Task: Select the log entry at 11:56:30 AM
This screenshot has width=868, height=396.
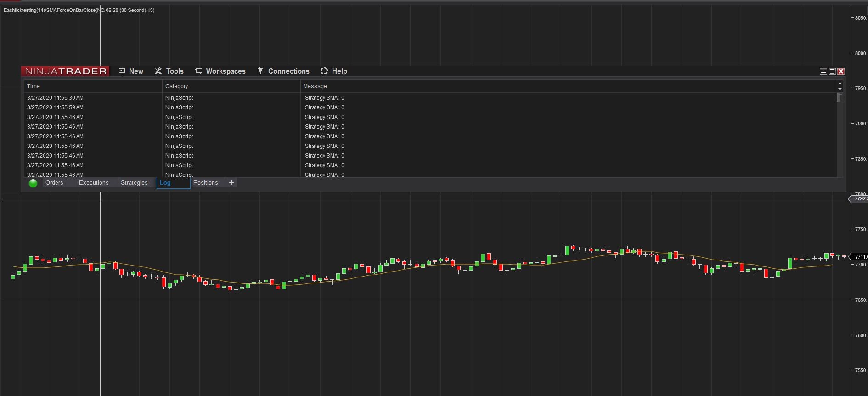Action: click(x=431, y=98)
